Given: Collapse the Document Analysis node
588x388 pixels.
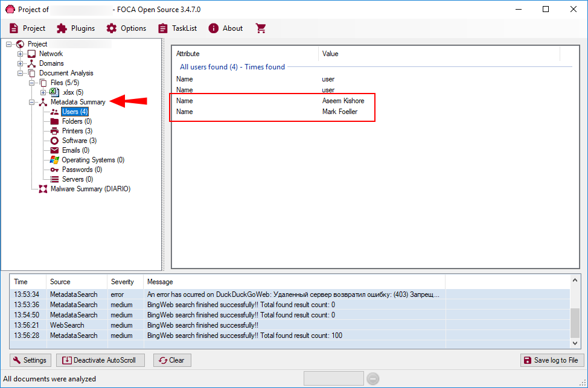Looking at the screenshot, I should tap(21, 73).
